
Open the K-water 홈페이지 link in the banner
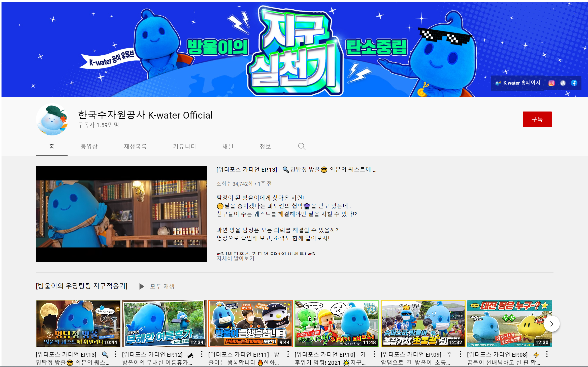pos(518,83)
